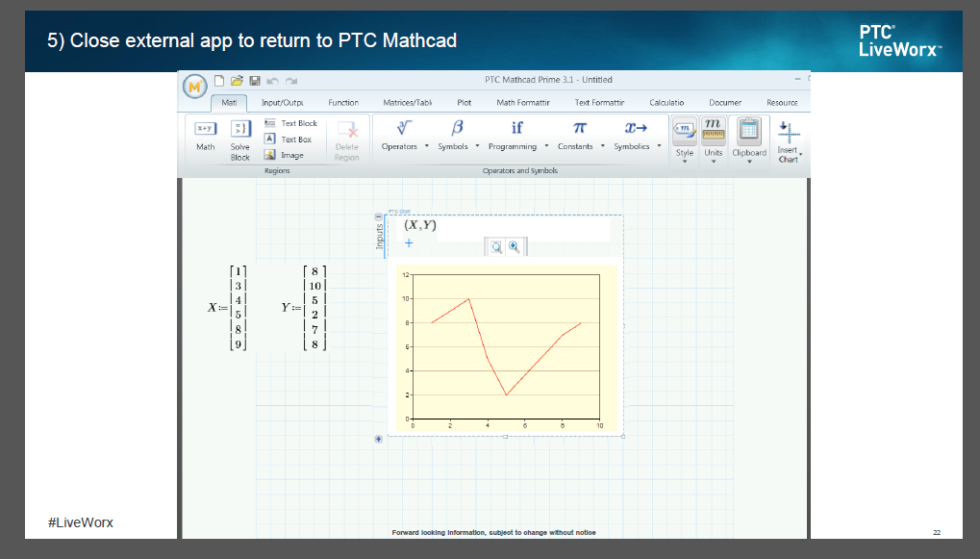Expand the Programming dropdown arrow
Image resolution: width=980 pixels, height=559 pixels.
(546, 146)
